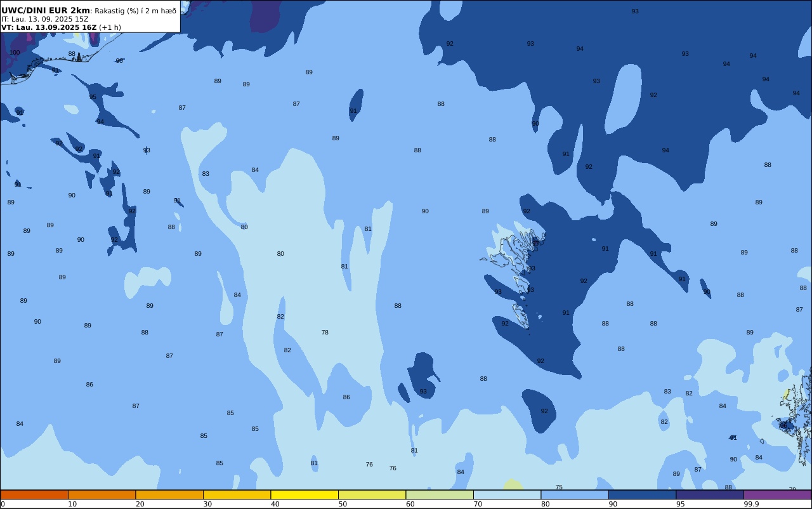This screenshot has width=812, height=509.
Task: Pick the amber 20–30 legend color segment
Action: coord(169,494)
